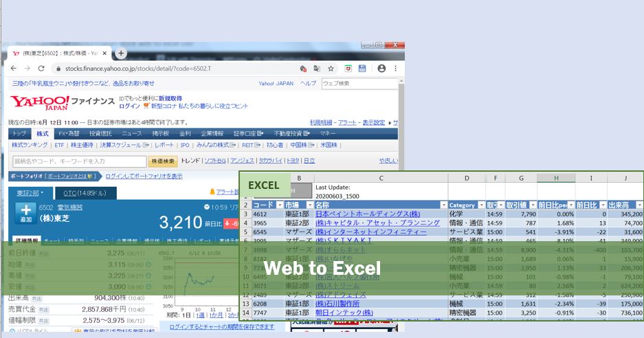Open the 名称 column filter dropdown
This screenshot has width=644, height=338.
443,205
